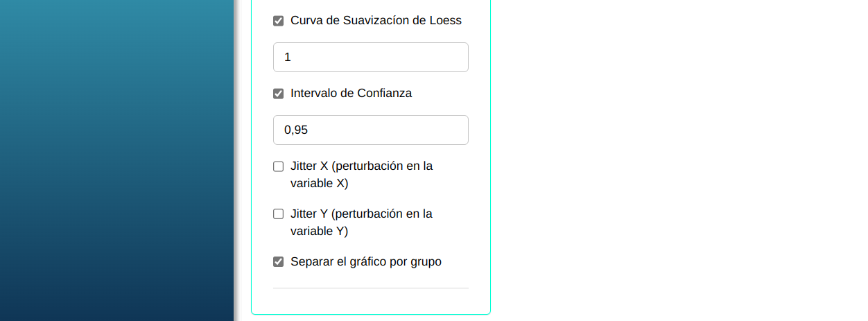Enable the Jitter Y checkbox
868x321 pixels.
(279, 214)
